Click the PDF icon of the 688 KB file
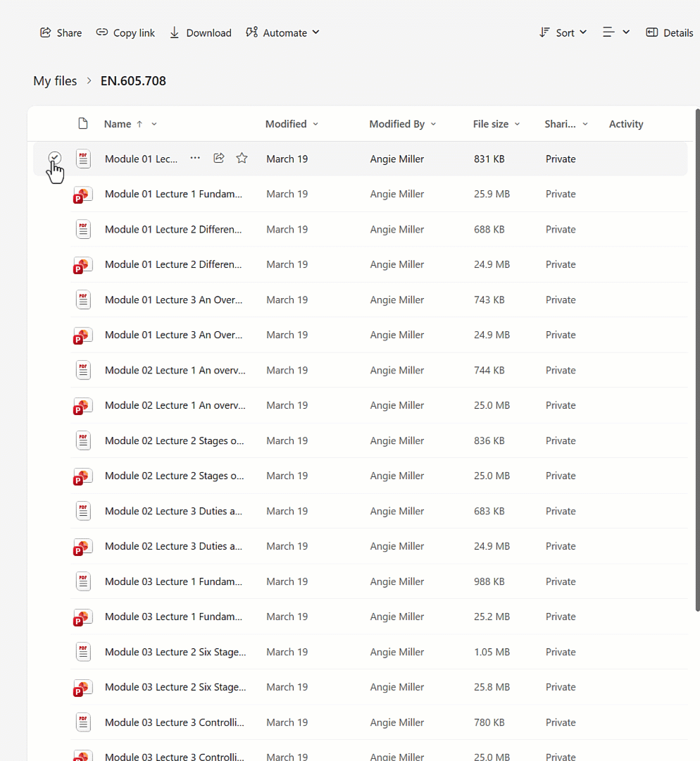700x761 pixels. (83, 229)
